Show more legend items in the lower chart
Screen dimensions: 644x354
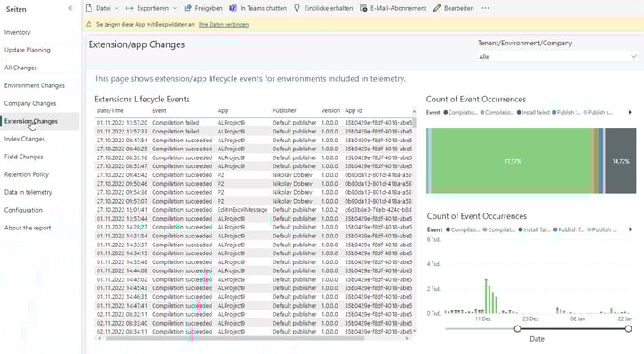(630, 229)
